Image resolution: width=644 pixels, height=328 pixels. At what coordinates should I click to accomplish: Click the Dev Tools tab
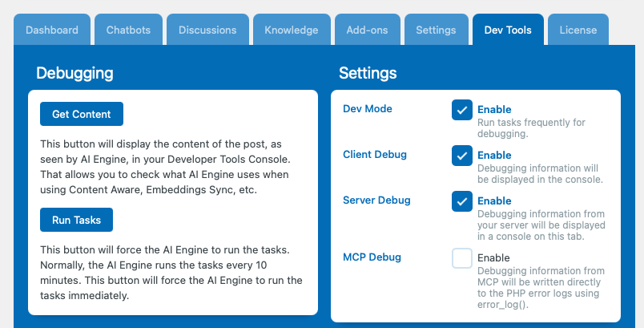coord(508,30)
